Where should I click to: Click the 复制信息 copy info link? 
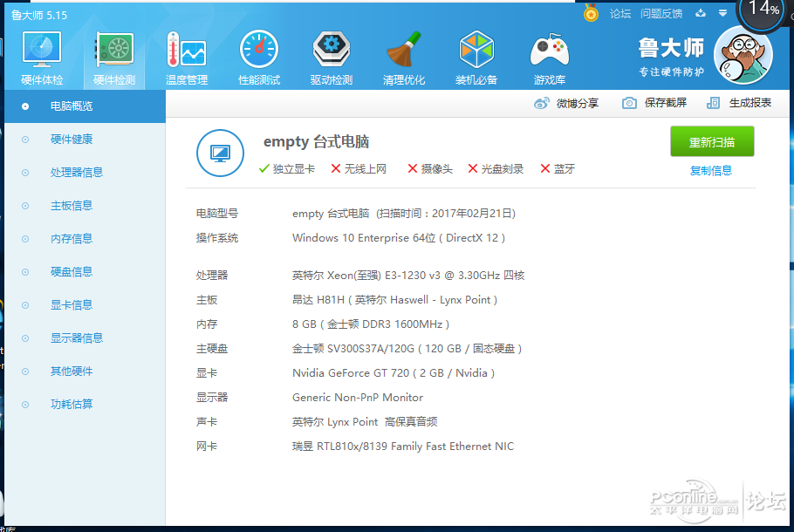coord(711,171)
